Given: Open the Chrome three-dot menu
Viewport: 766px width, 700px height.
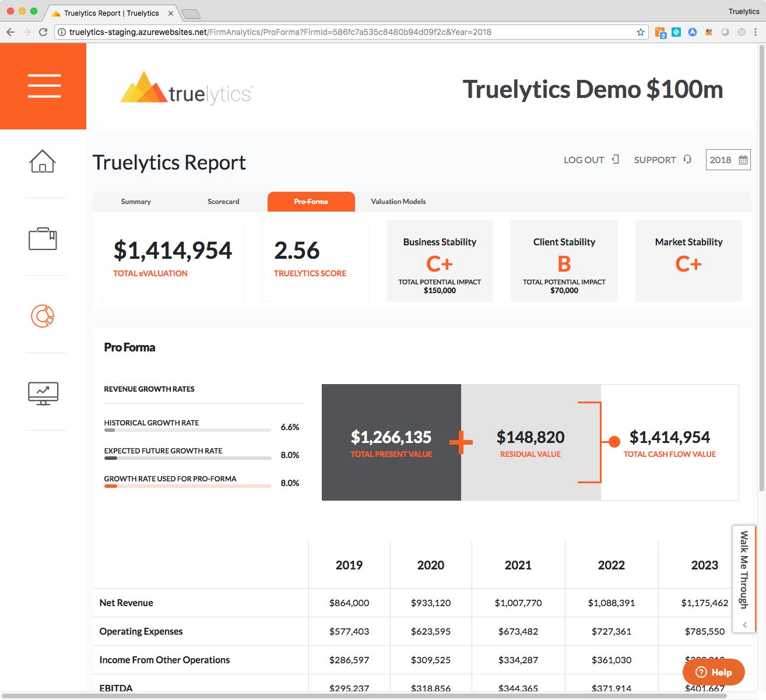Looking at the screenshot, I should pyautogui.click(x=756, y=32).
